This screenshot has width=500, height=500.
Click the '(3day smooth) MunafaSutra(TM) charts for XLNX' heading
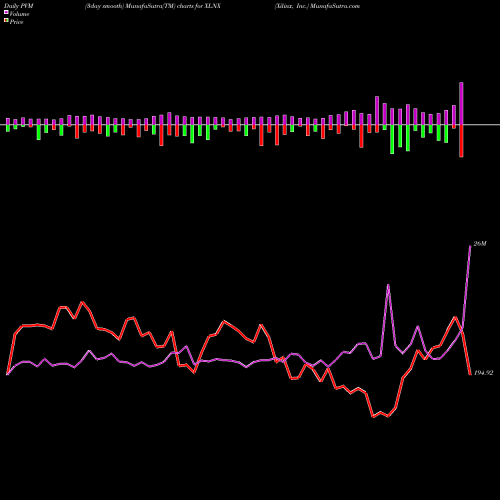pyautogui.click(x=153, y=6)
